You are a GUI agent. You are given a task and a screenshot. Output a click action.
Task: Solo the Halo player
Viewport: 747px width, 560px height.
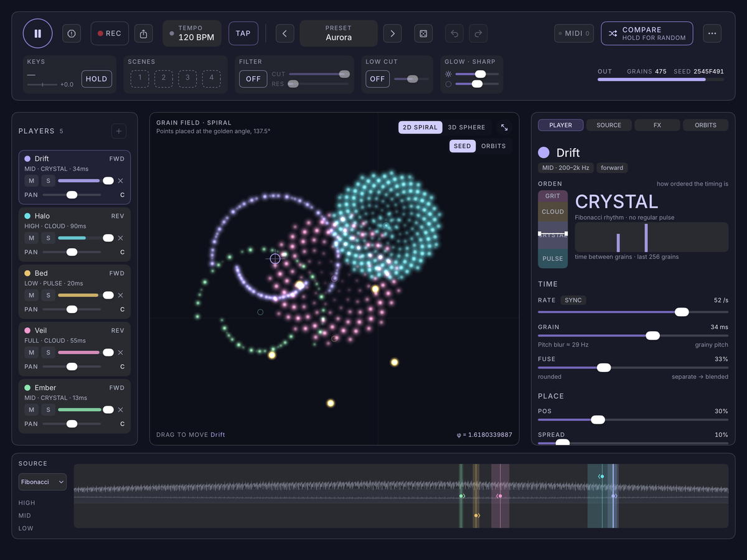pyautogui.click(x=48, y=238)
